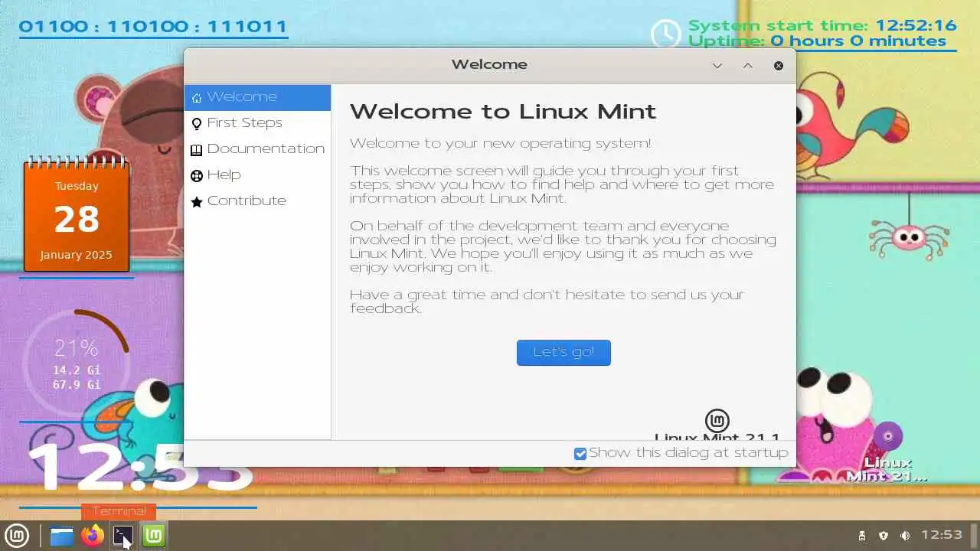Click the '14.2 Gi' memory value
The height and width of the screenshot is (551, 980).
(x=77, y=370)
